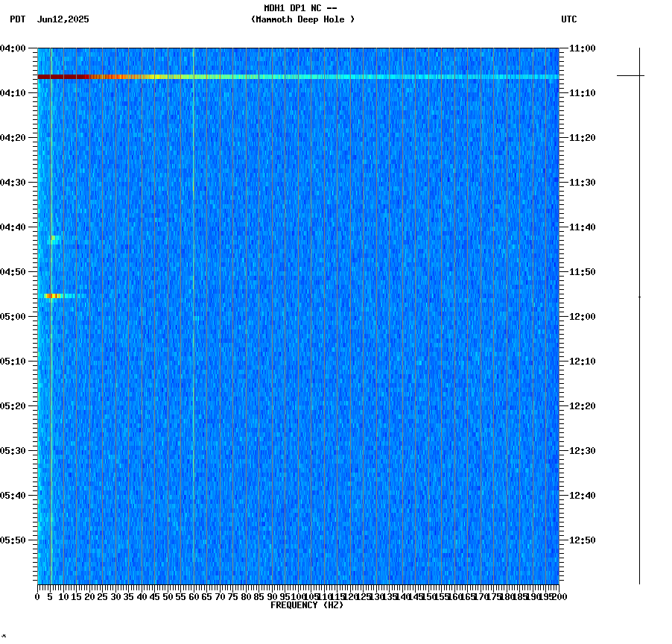Image resolution: width=672 pixels, height=644 pixels.
Task: Click the crossbar on the right amplitude scale
Action: tap(630, 75)
